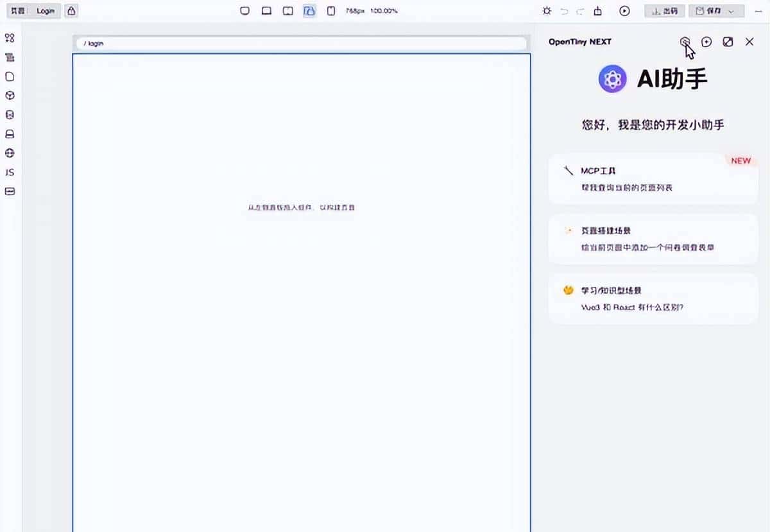Click the /login route address bar
This screenshot has height=532, width=770.
(300, 44)
